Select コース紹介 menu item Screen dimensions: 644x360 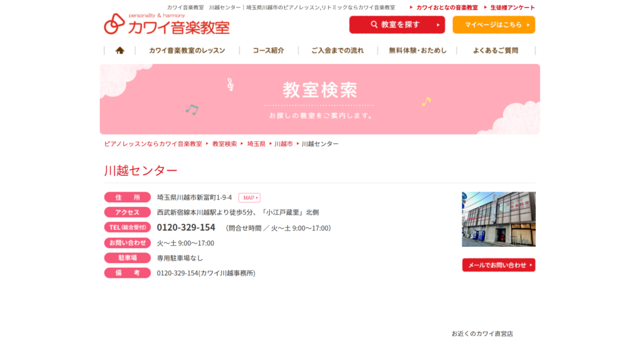point(268,50)
